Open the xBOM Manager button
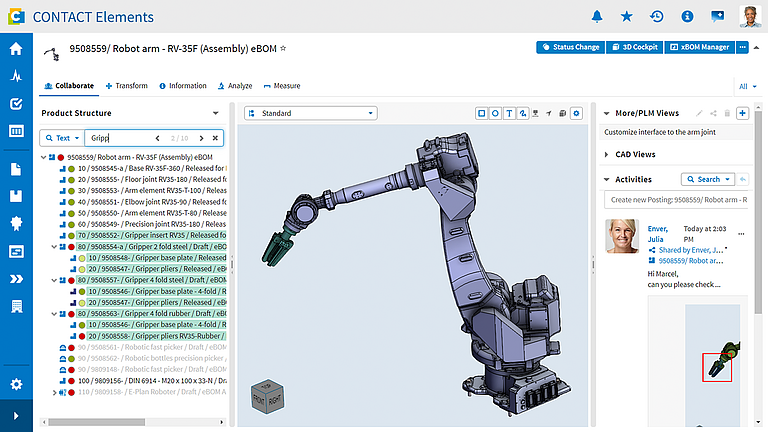Image resolution: width=768 pixels, height=432 pixels. 699,47
